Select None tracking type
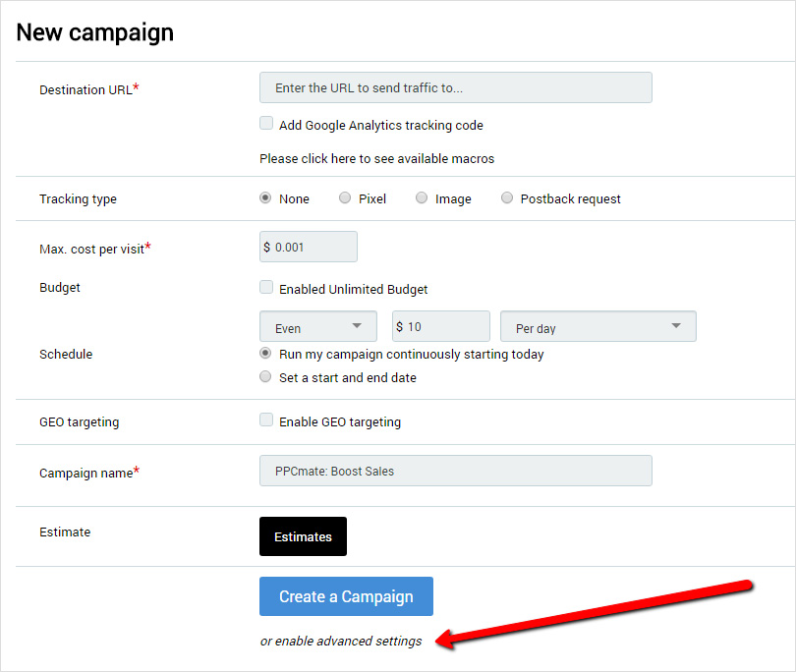Screen dimensions: 796x672 pos(265,197)
